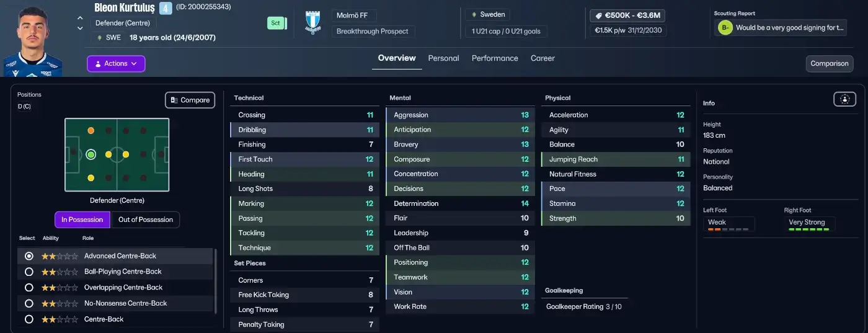Click the Personality value Balanced
The height and width of the screenshot is (333, 868).
(718, 188)
